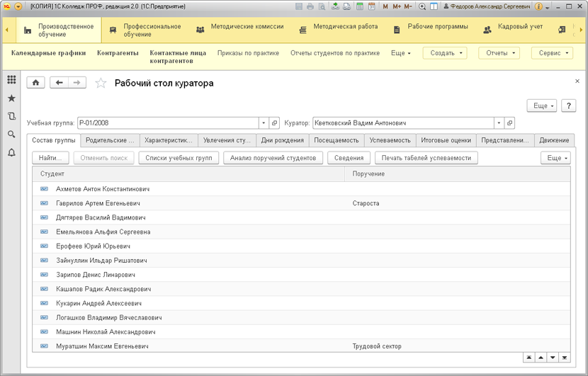
Task: Open the Отчеты dropdown menu
Action: pos(499,53)
